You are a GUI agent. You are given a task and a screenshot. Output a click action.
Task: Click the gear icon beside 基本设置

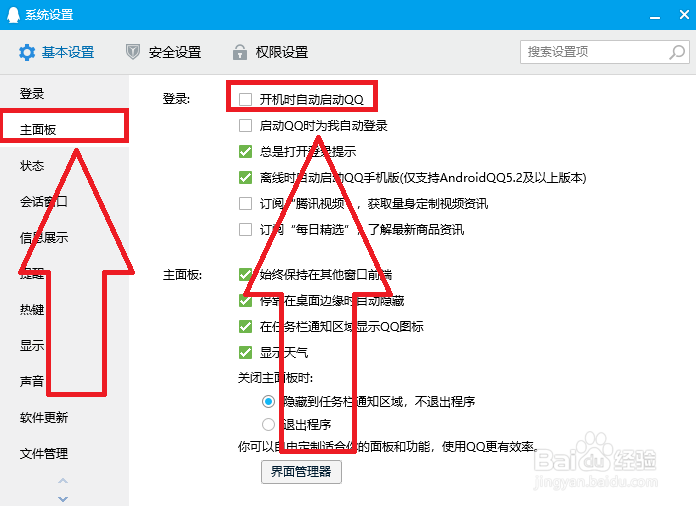click(27, 52)
